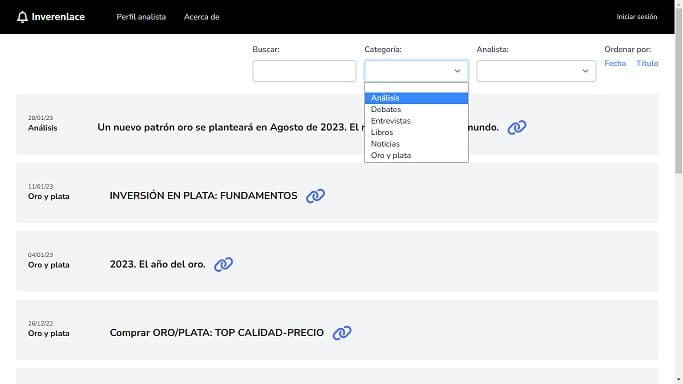Click title 'INVERSIÓN EN PLATA: FUNDAMENTOS'

coord(203,196)
